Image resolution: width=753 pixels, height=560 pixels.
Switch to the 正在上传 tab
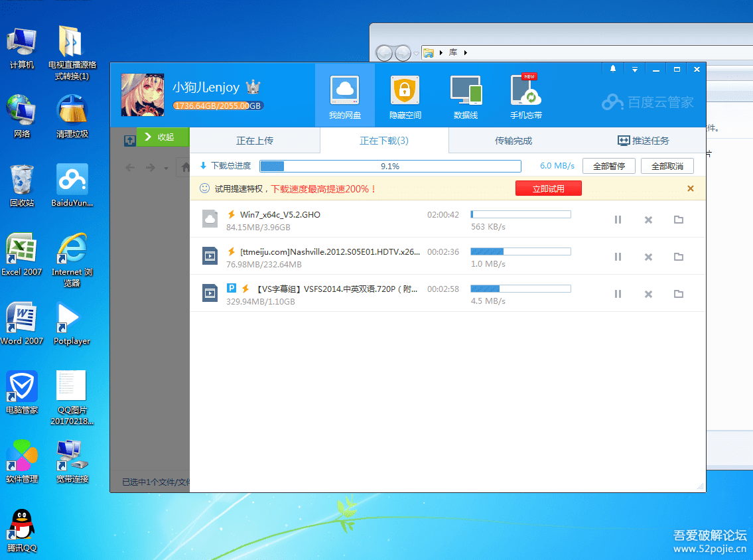[255, 141]
